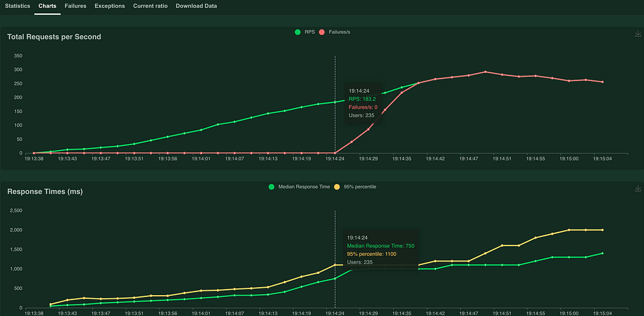Select the highest peak point on Failures/s line
This screenshot has height=316, width=644.
485,72
